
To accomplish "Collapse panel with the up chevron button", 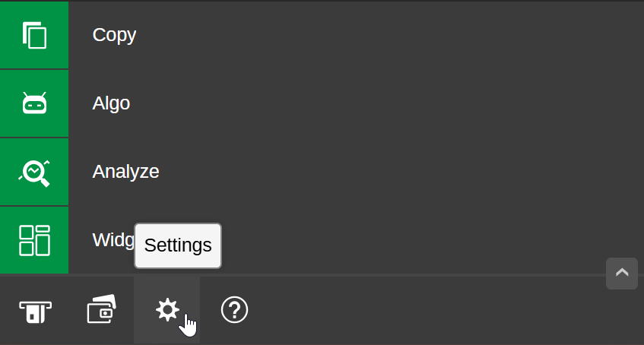I will (x=622, y=274).
